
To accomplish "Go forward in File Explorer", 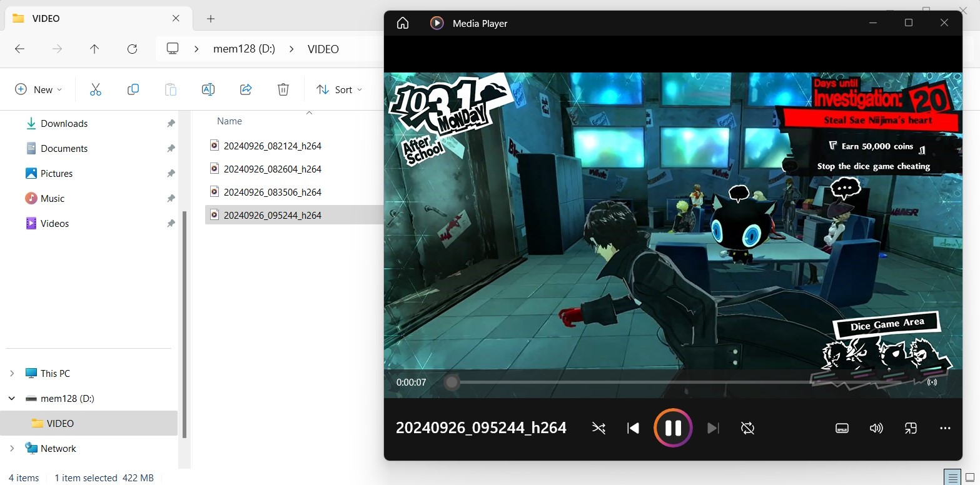I will tap(57, 49).
